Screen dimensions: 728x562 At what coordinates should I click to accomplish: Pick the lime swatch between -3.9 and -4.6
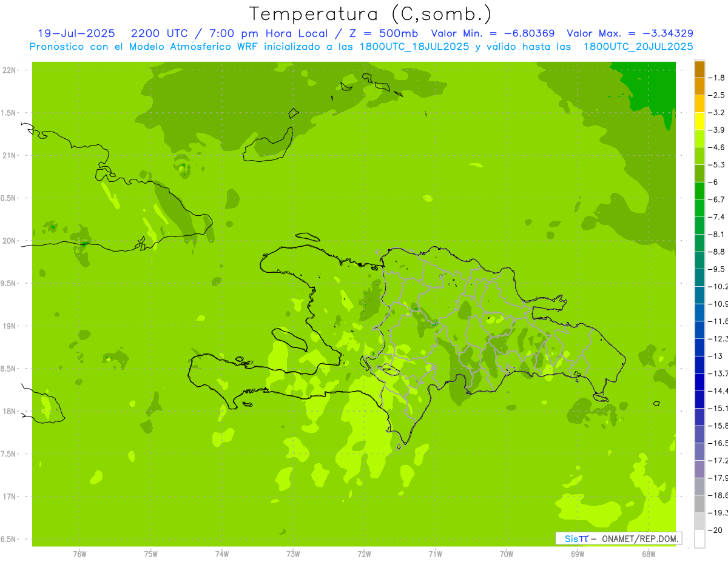(699, 138)
